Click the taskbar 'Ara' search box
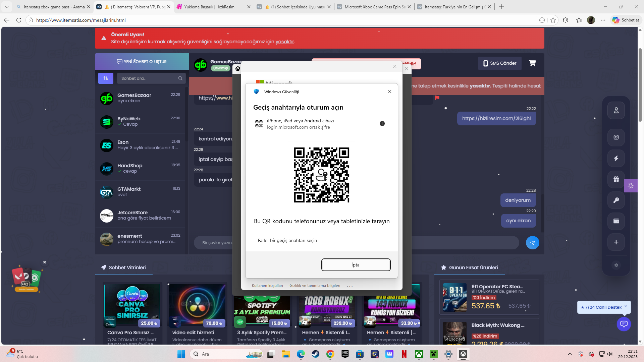Screen dimensions: 644x362 tap(227, 354)
